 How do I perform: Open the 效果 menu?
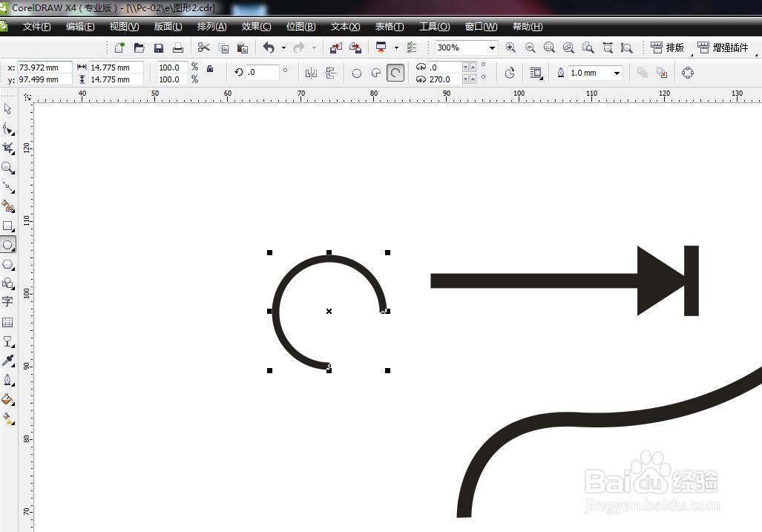click(256, 26)
